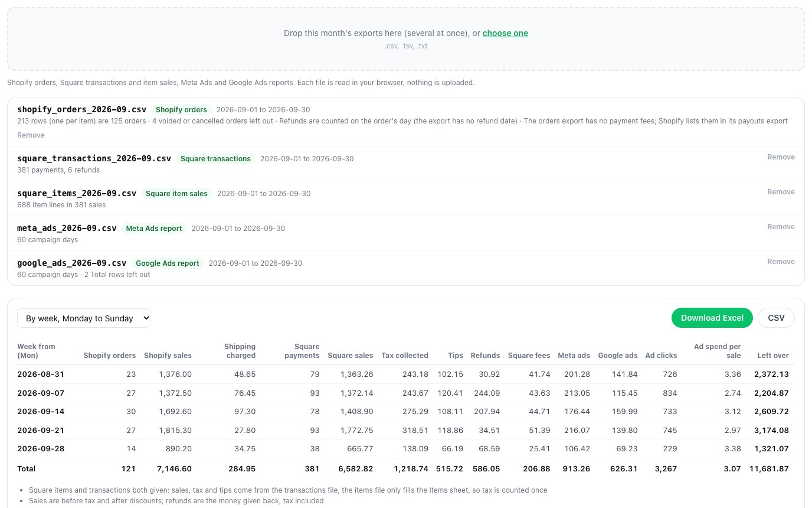
Task: Download the Excel report
Action: (712, 318)
